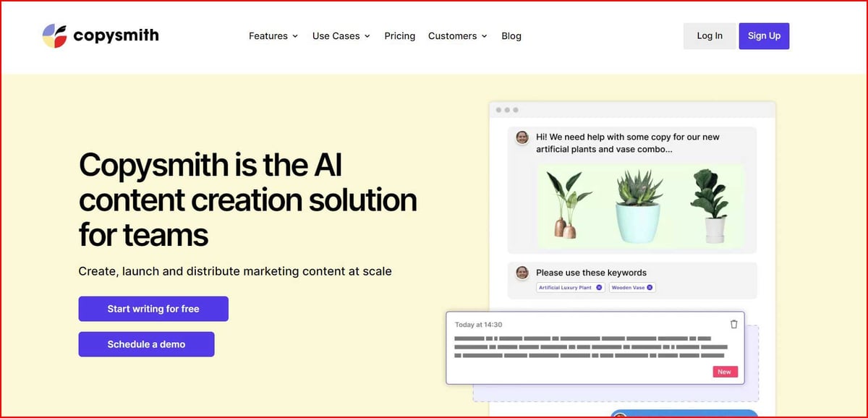Open the Blog nav link
Screen dimensions: 868x418
point(511,36)
